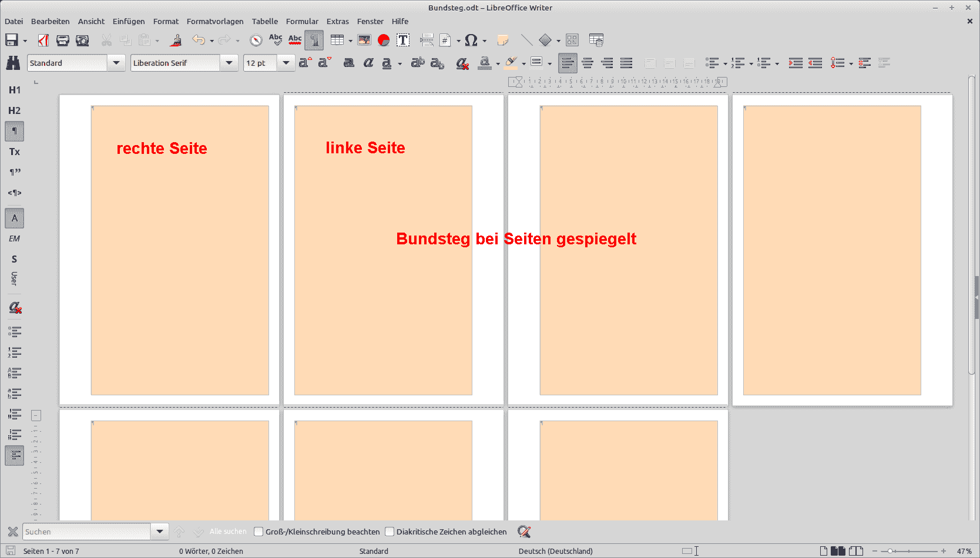Open the Liberation Serif font name dropdown

tap(229, 63)
